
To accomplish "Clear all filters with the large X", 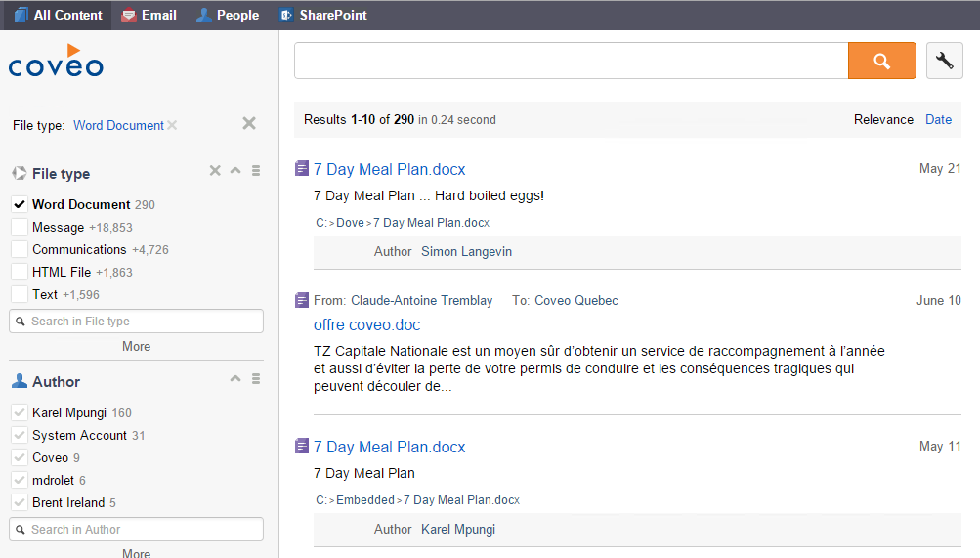I will (249, 124).
